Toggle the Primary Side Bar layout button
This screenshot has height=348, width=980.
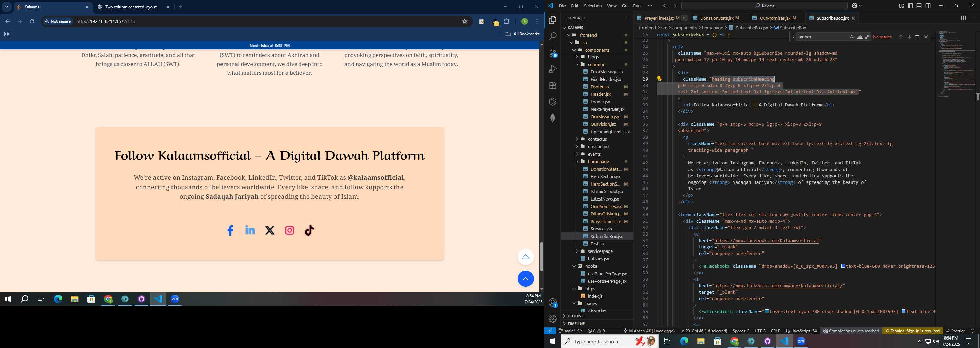(910, 6)
